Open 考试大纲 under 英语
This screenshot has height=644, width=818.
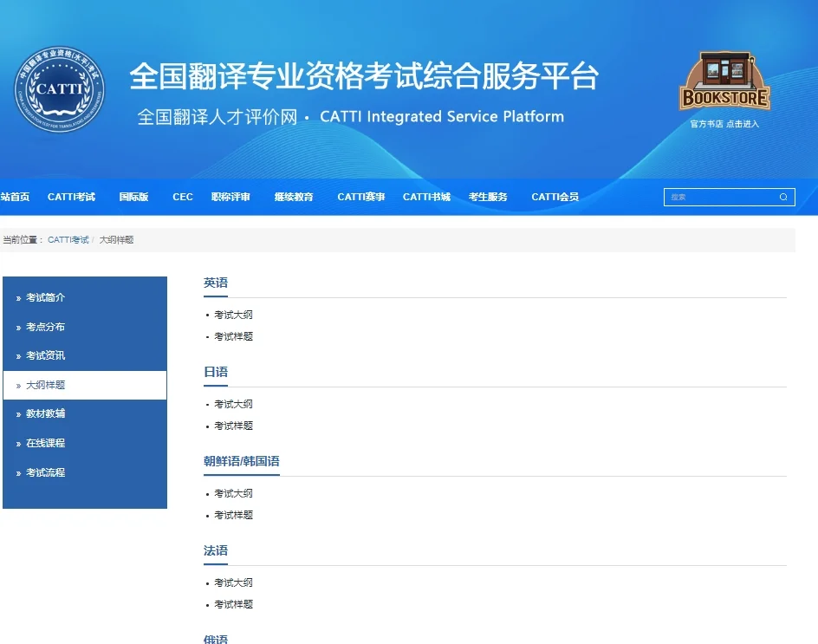[x=233, y=315]
